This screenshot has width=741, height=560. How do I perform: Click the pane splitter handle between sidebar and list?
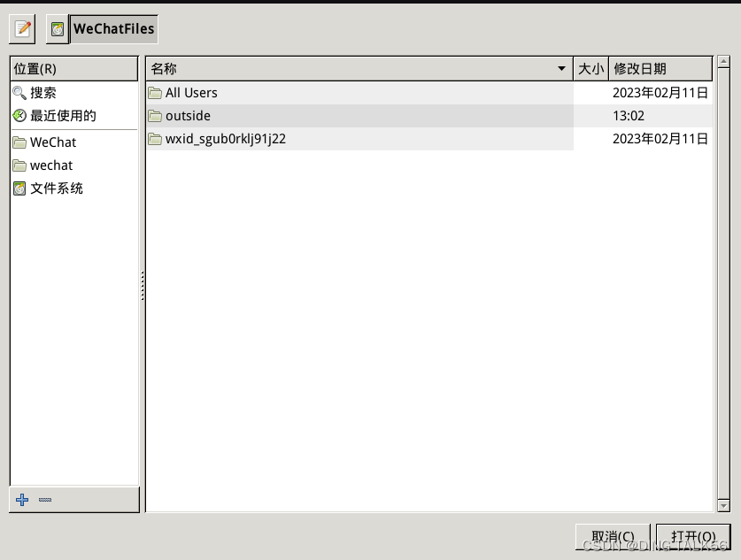143,286
